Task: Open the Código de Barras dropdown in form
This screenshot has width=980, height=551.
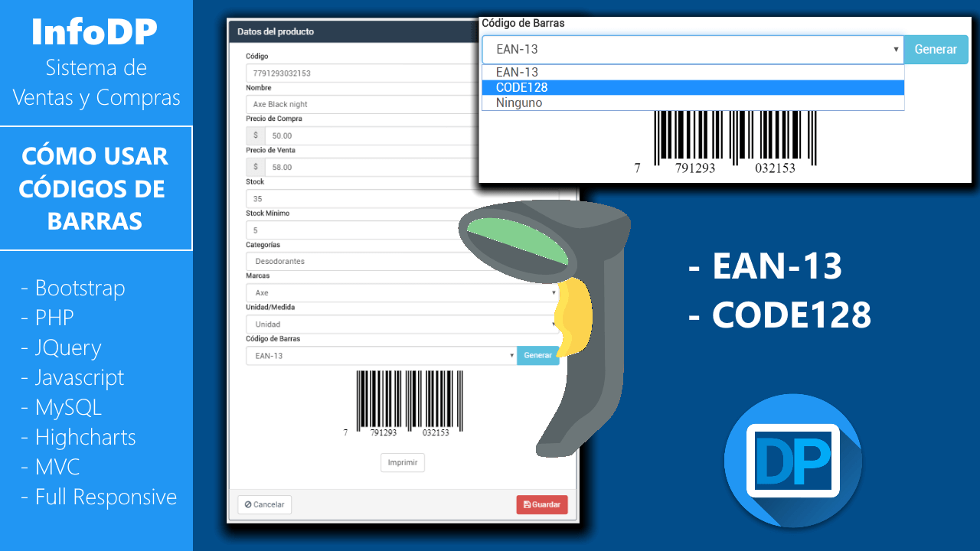Action: (381, 356)
